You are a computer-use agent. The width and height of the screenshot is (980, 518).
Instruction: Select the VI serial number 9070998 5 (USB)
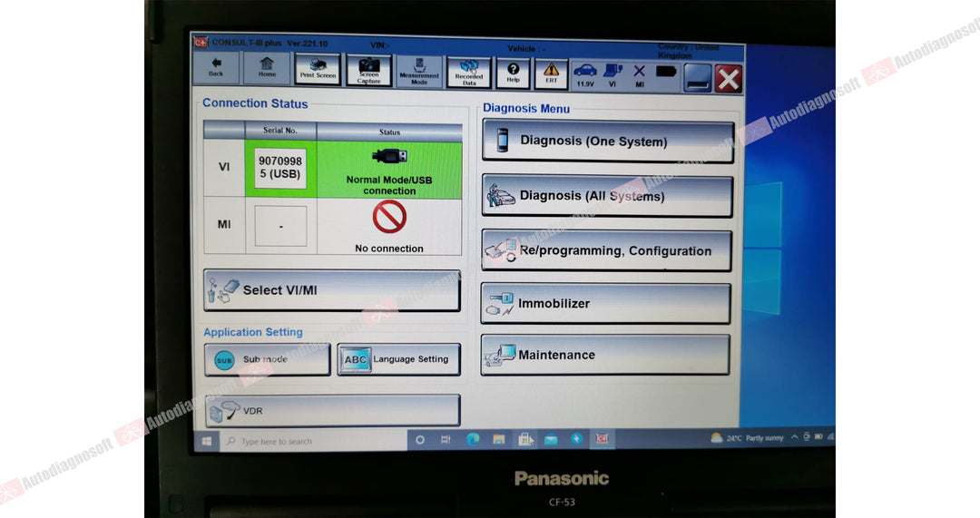280,168
